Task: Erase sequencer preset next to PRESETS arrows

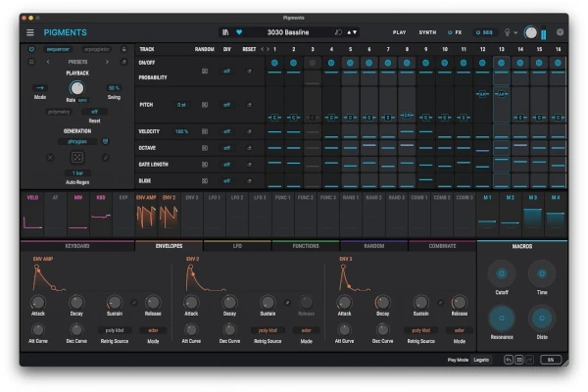Action: 123,62
